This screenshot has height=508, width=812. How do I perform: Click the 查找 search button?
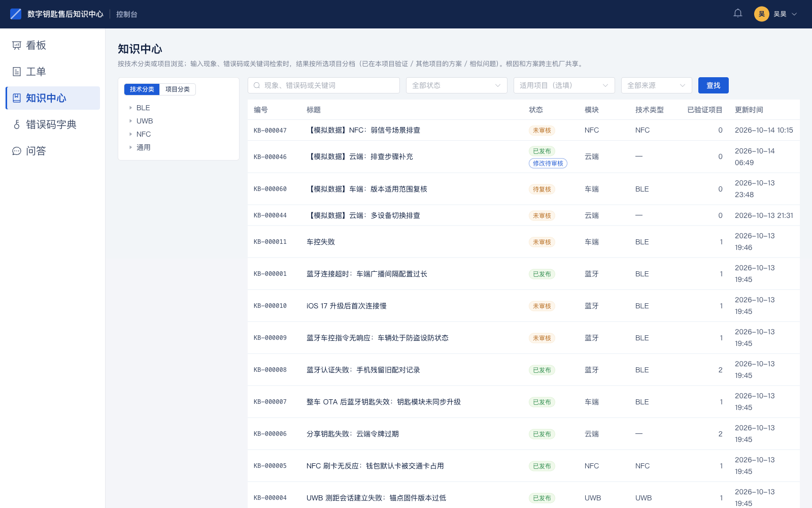(x=714, y=85)
